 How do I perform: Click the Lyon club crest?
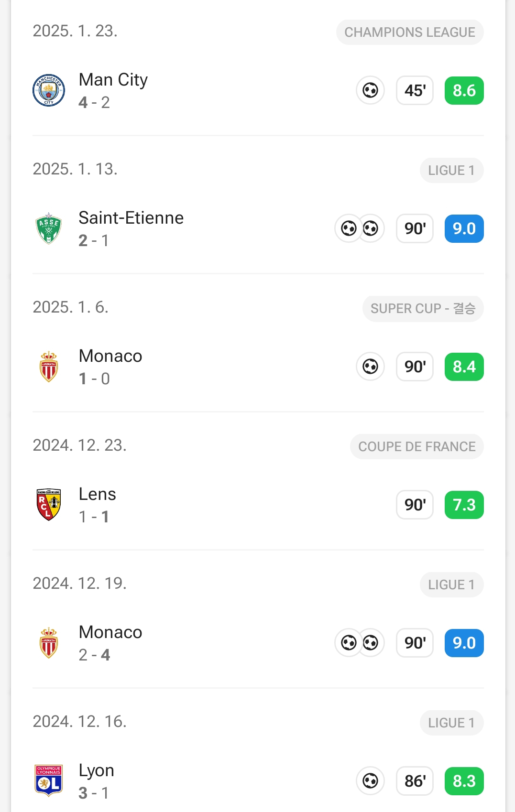pos(49,781)
